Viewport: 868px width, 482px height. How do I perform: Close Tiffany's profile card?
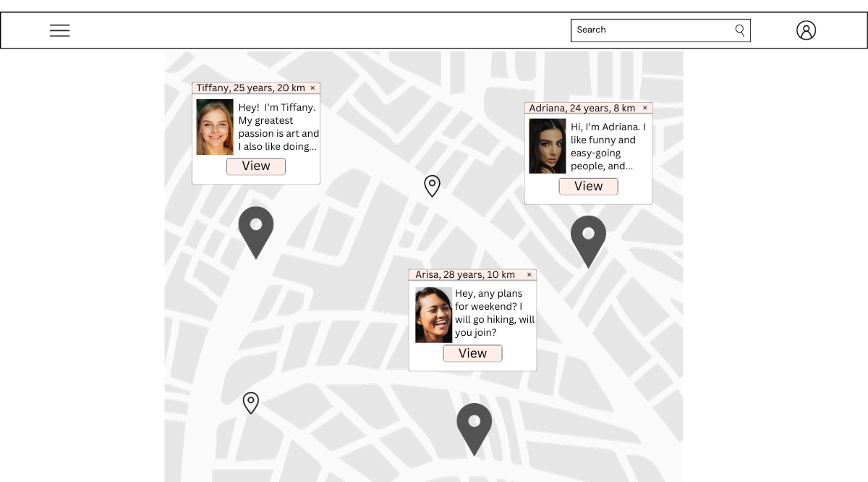pyautogui.click(x=312, y=88)
